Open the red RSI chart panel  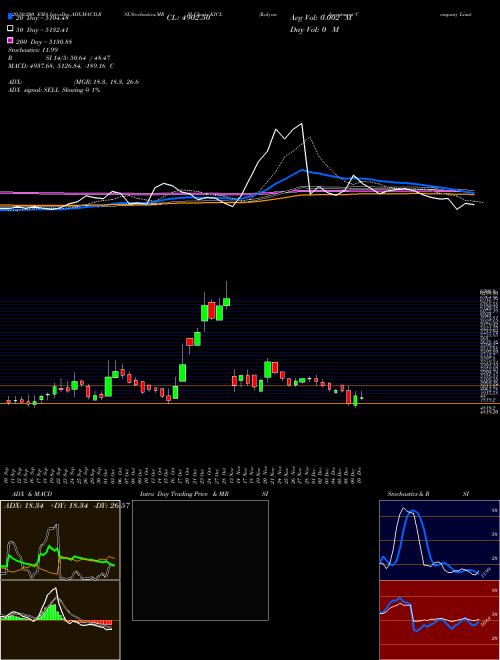pos(439,620)
